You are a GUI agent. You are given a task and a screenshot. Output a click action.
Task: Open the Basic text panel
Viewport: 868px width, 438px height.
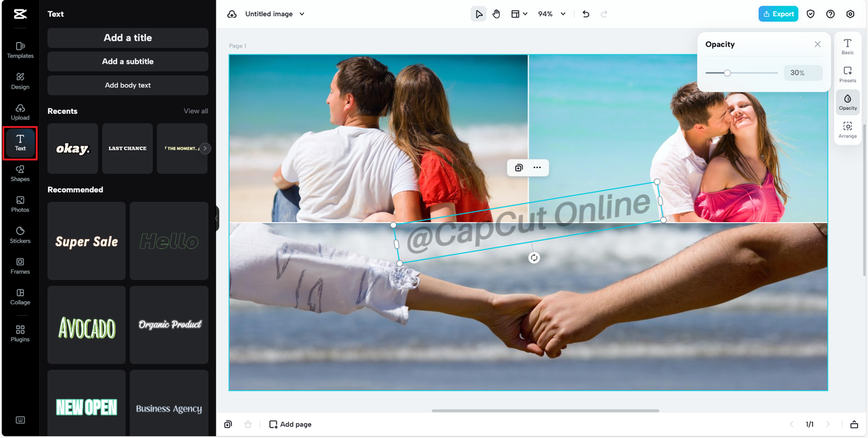tap(848, 47)
